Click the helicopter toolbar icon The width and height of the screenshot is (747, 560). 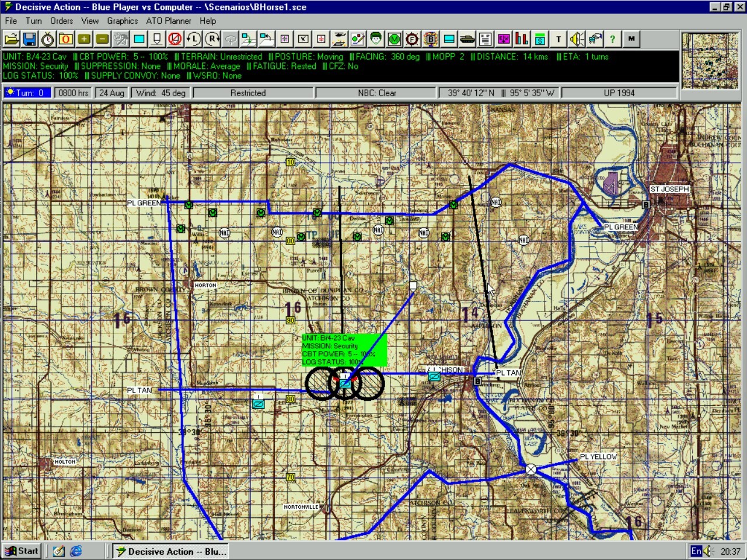click(x=339, y=39)
